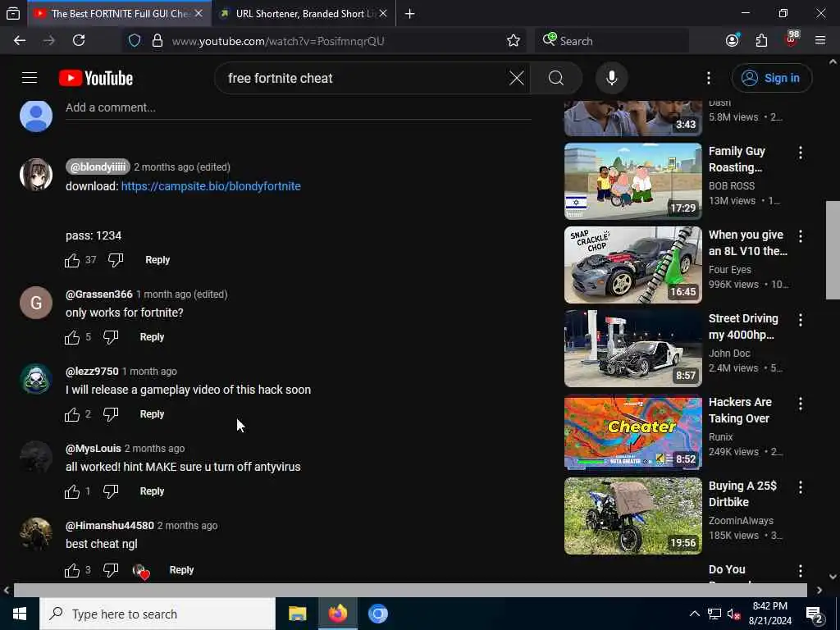
Task: Open the taskbar notification center
Action: [815, 614]
